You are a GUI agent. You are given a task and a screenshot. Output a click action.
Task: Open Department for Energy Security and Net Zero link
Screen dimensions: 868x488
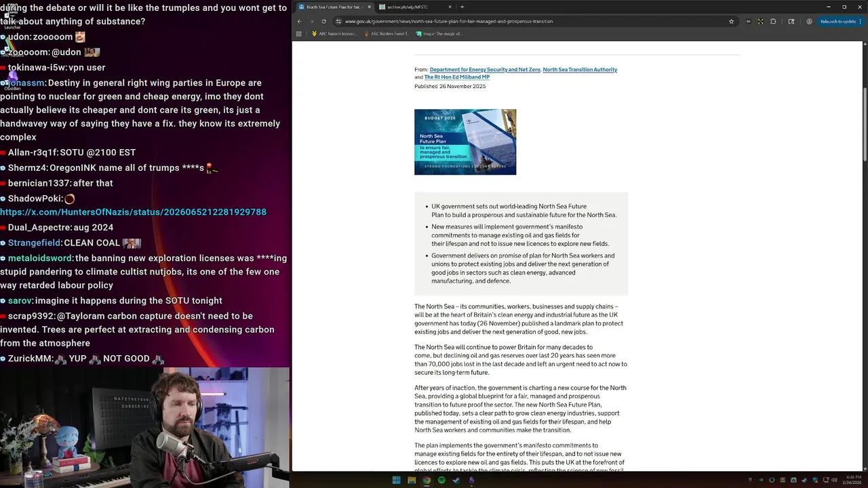click(485, 70)
